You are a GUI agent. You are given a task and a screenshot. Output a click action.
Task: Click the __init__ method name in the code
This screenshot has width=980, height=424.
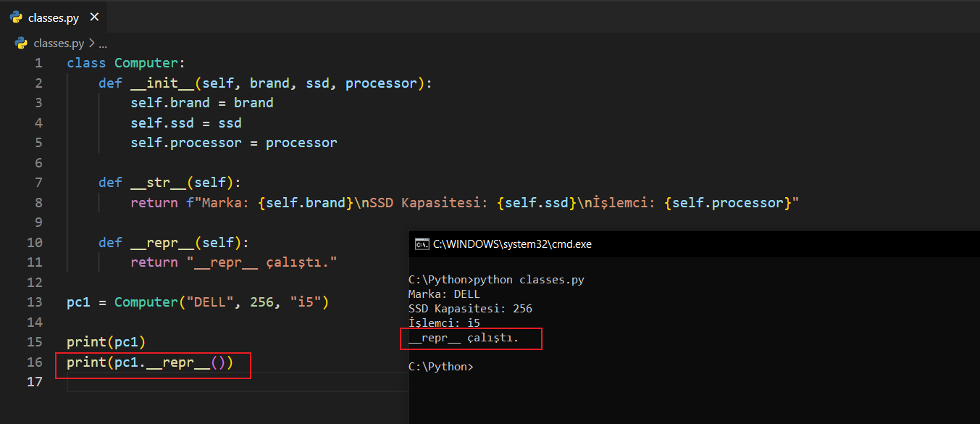(x=163, y=83)
